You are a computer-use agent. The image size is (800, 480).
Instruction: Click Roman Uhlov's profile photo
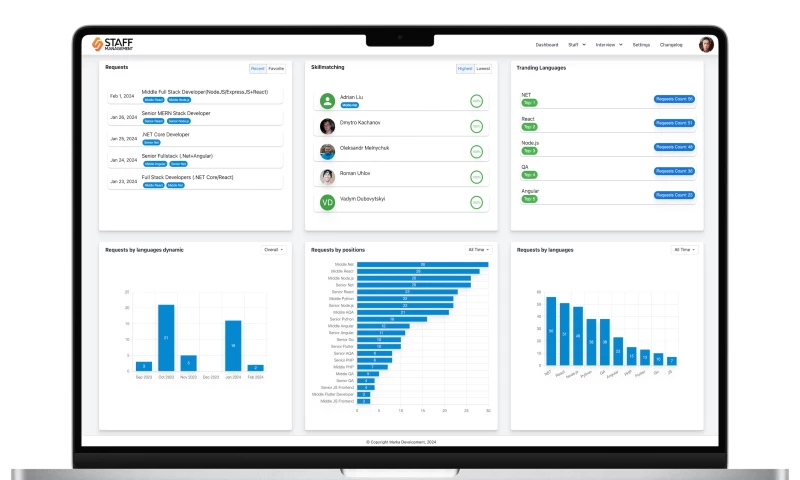(327, 177)
